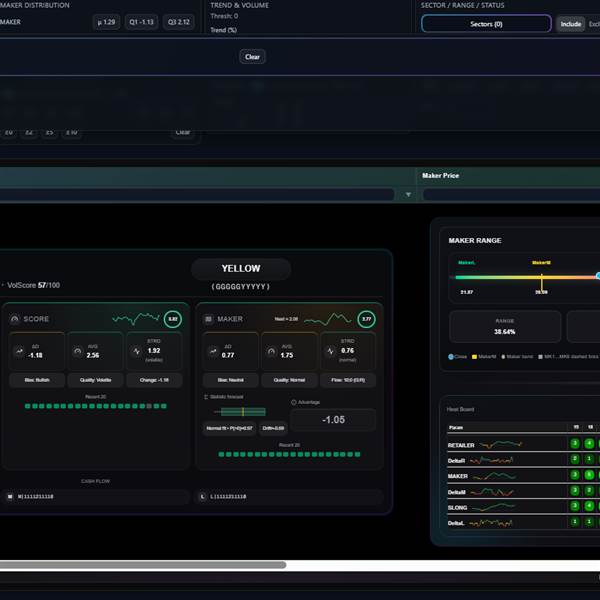
Task: Select the Q1 -1.13 maker chip
Action: (x=140, y=22)
